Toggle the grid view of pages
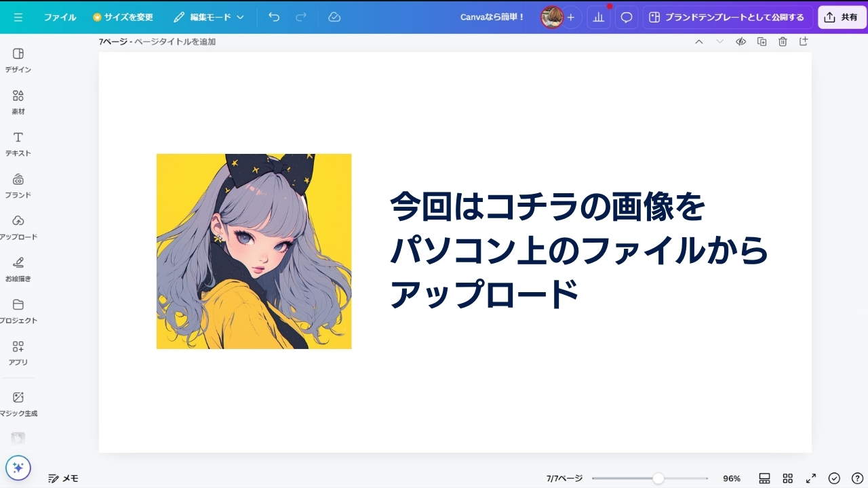 [x=787, y=478]
